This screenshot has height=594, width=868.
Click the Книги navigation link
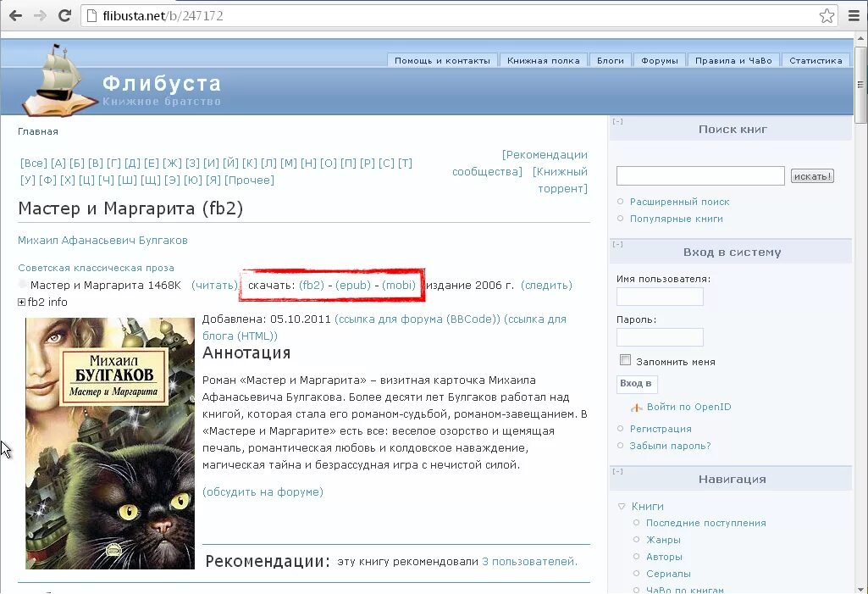click(x=647, y=507)
